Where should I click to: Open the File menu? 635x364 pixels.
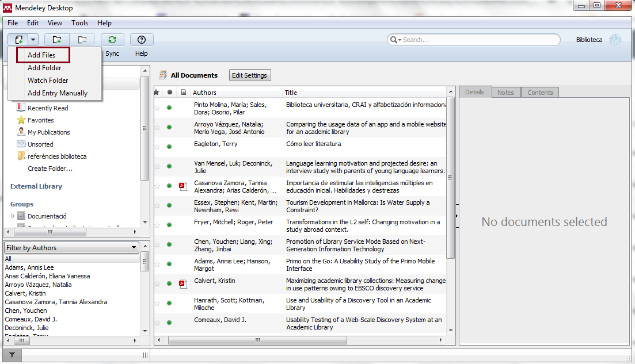point(13,23)
